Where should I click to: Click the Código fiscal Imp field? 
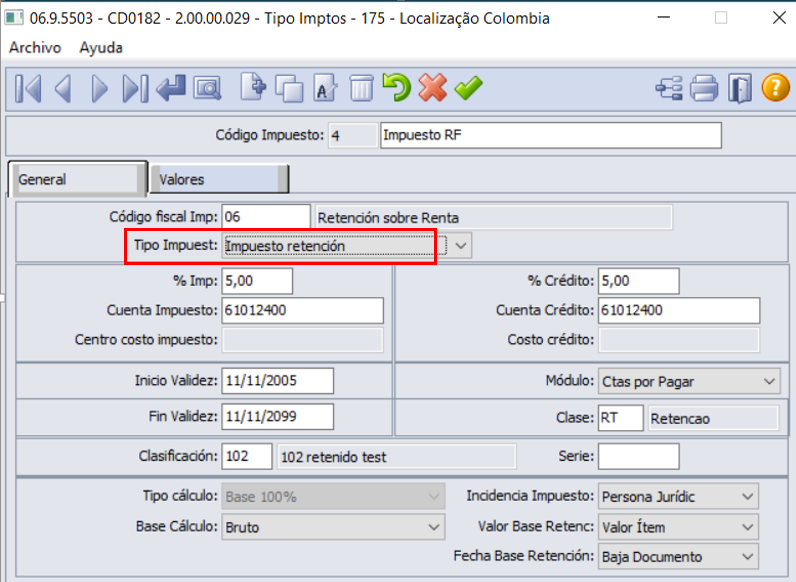click(x=266, y=217)
